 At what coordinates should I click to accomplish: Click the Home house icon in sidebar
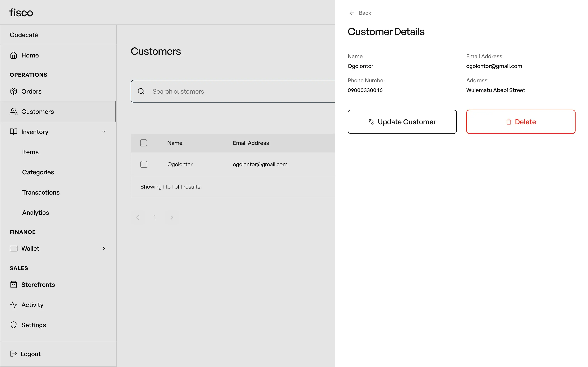(14, 55)
